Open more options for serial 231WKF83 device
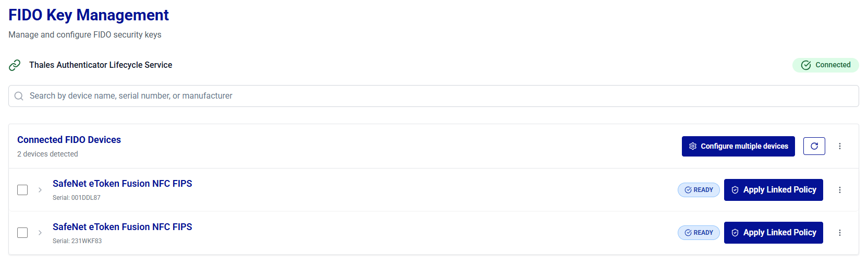Viewport: 868px width, 264px height. pyautogui.click(x=839, y=233)
